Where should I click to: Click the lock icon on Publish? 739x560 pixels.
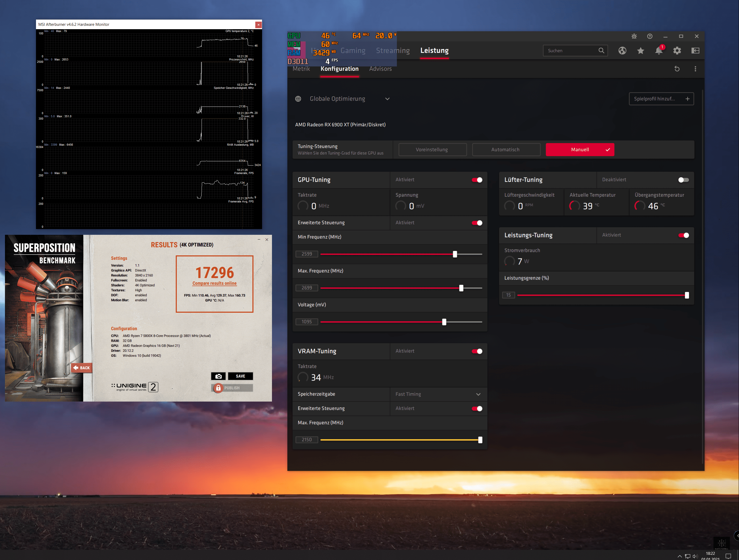tap(218, 388)
